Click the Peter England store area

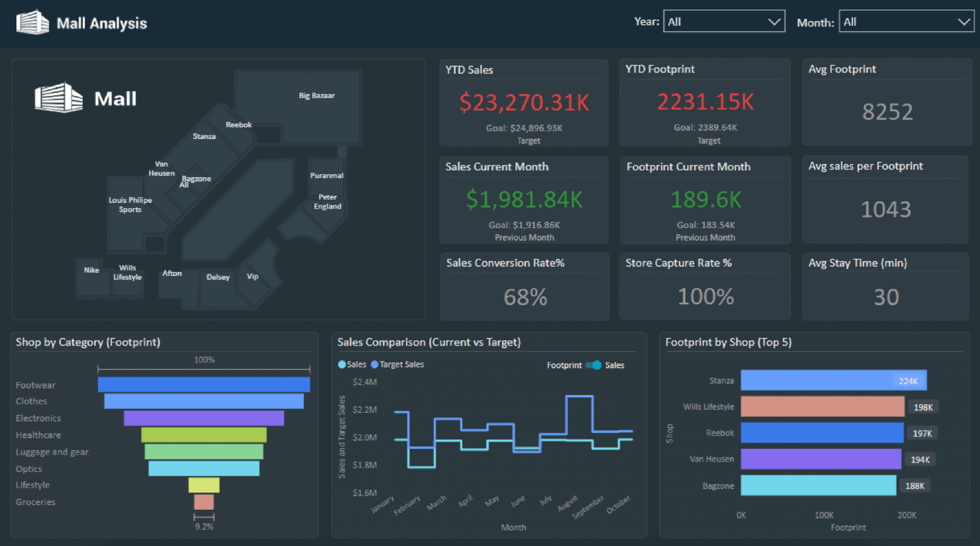(327, 202)
